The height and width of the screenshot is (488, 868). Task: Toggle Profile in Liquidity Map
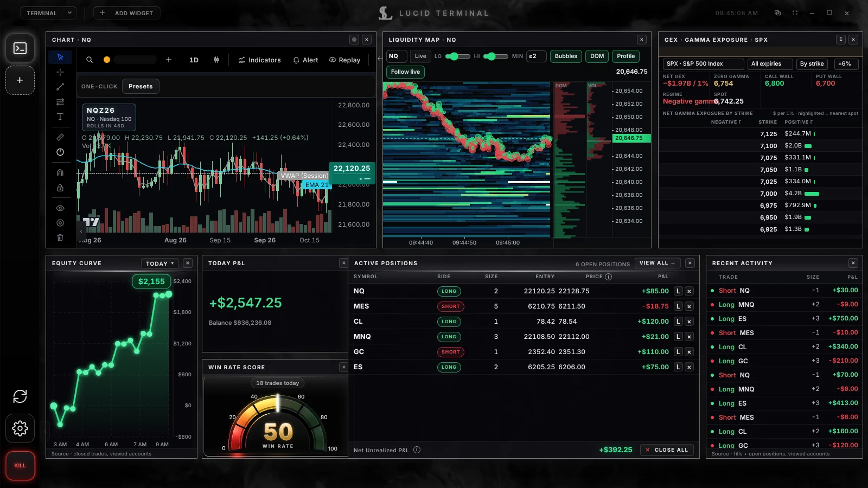(x=626, y=56)
